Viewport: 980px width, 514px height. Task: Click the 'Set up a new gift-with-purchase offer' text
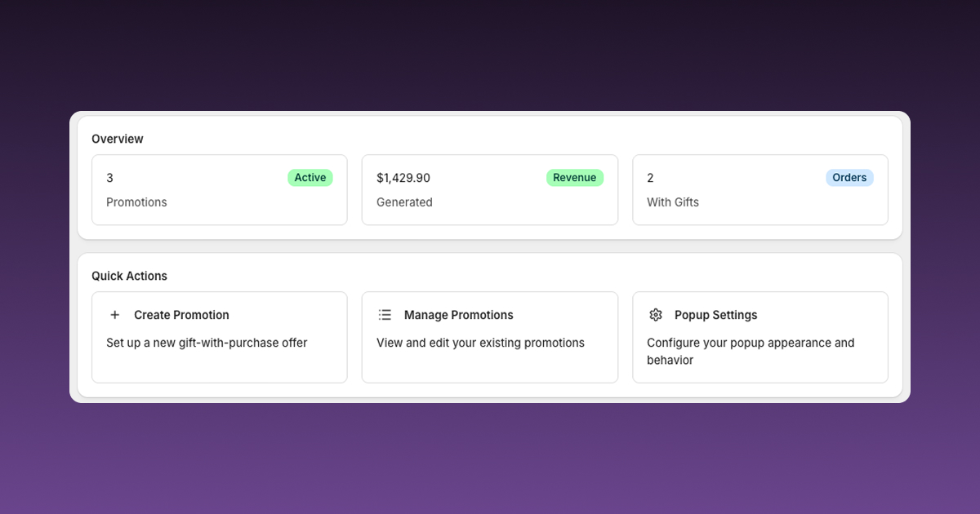207,343
